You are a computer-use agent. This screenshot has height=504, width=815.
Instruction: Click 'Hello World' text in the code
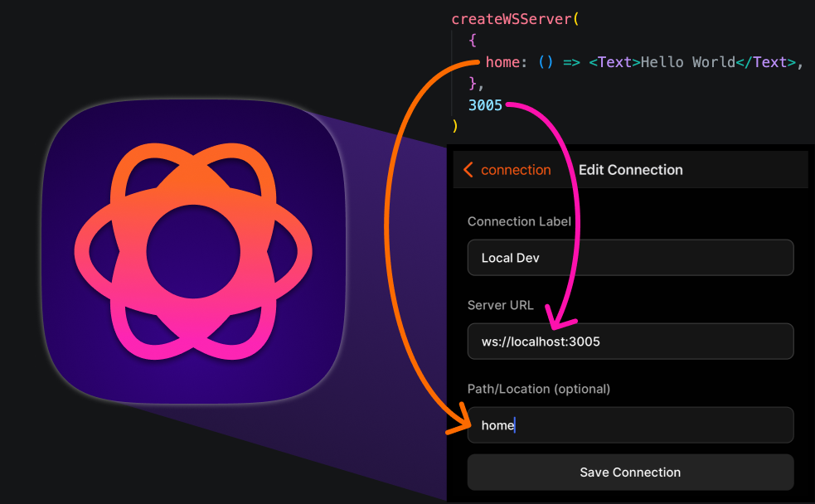[x=688, y=62]
